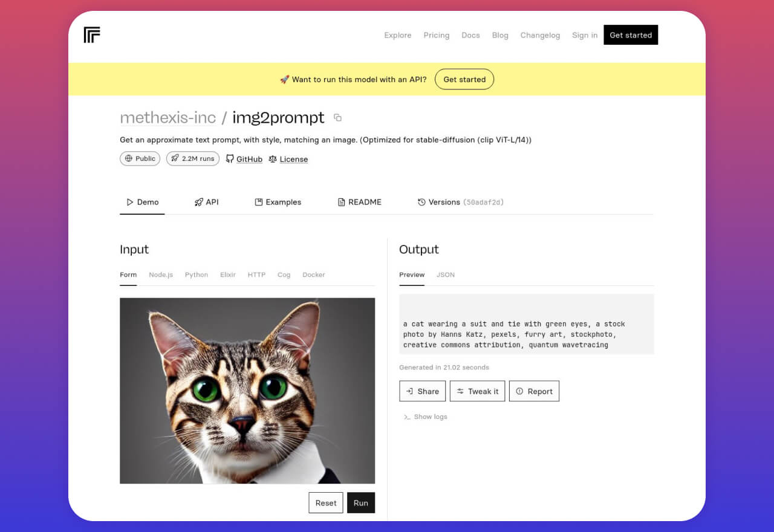This screenshot has width=774, height=532.
Task: Copy model name using copy icon
Action: point(337,118)
